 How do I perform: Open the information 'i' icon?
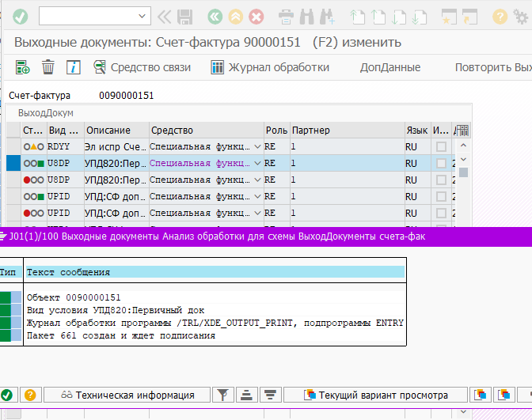(x=73, y=68)
